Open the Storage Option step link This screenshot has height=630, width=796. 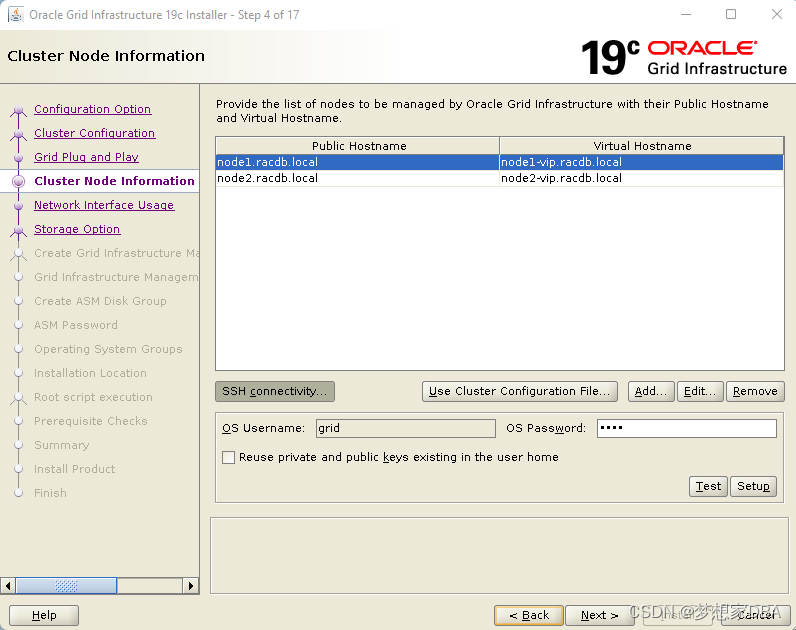(x=77, y=229)
